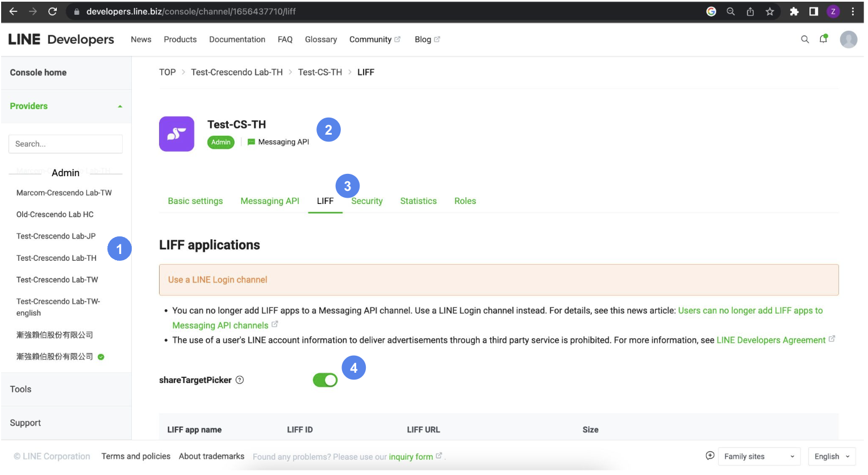
Task: Open the Blog external link
Action: point(427,39)
